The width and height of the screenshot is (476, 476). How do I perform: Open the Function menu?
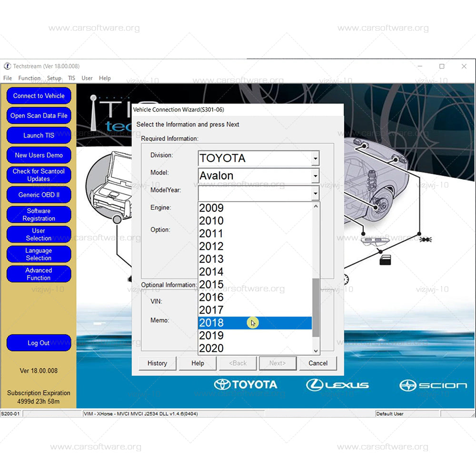[29, 78]
